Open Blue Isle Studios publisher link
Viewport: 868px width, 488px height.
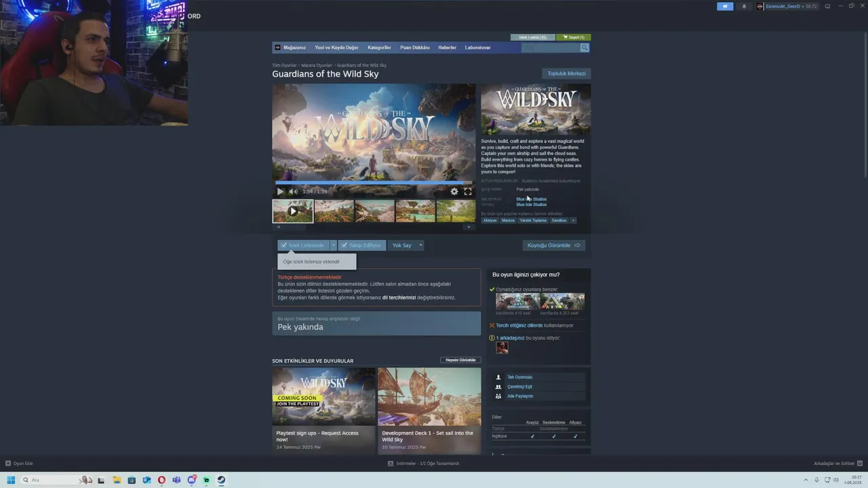point(531,205)
